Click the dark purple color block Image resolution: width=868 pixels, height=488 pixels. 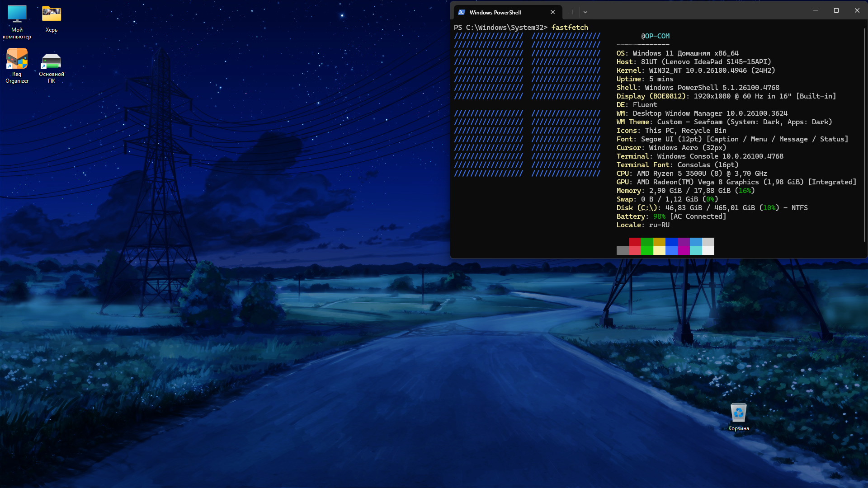[684, 242]
